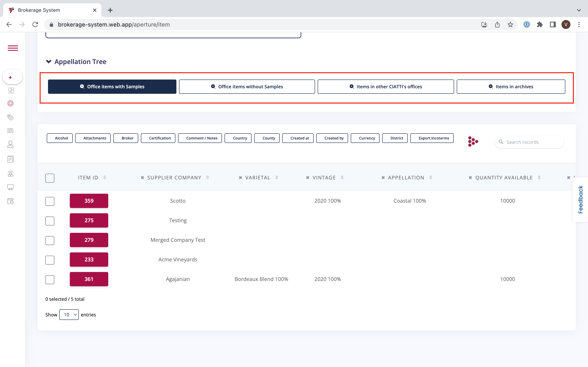Open the dashboard grid icon in sidebar
Screen dimensions: 588x367
coord(11,91)
